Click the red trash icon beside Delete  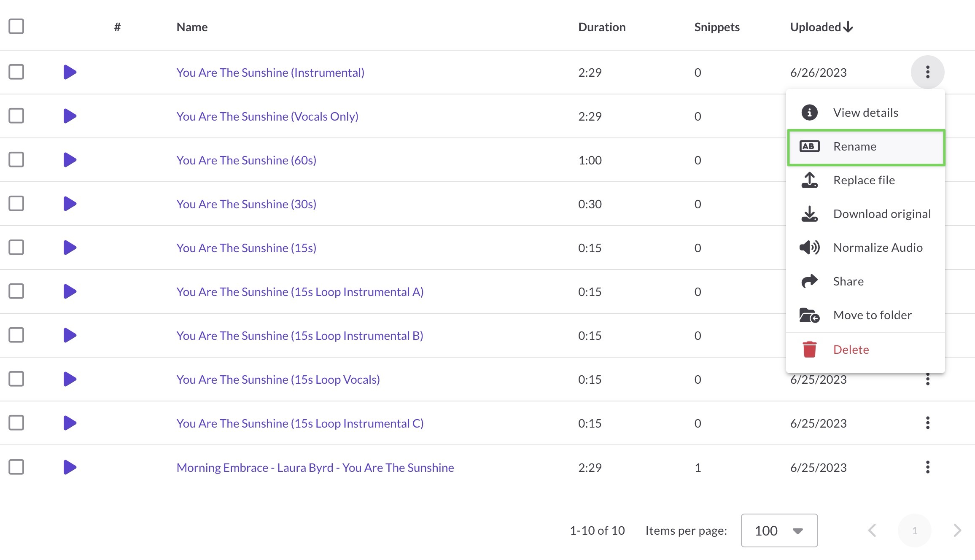[x=809, y=350]
